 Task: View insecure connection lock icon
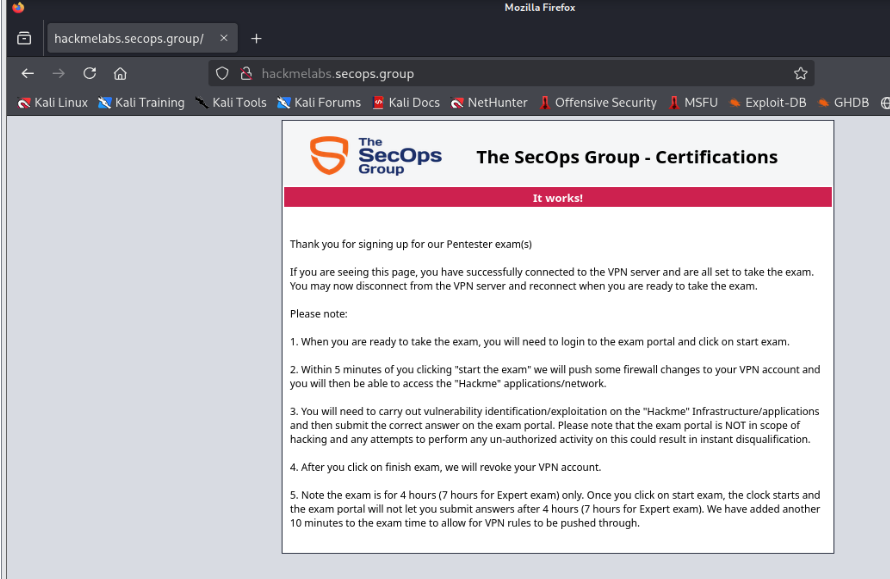click(x=246, y=73)
